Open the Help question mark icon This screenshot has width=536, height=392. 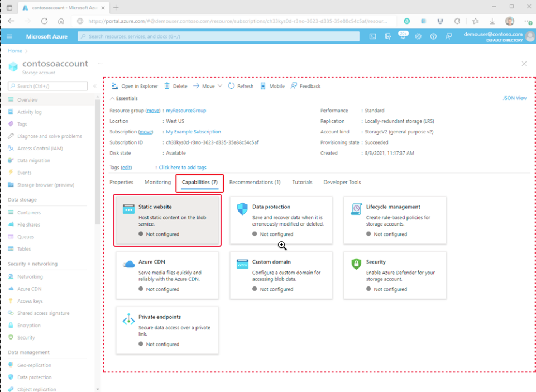433,36
